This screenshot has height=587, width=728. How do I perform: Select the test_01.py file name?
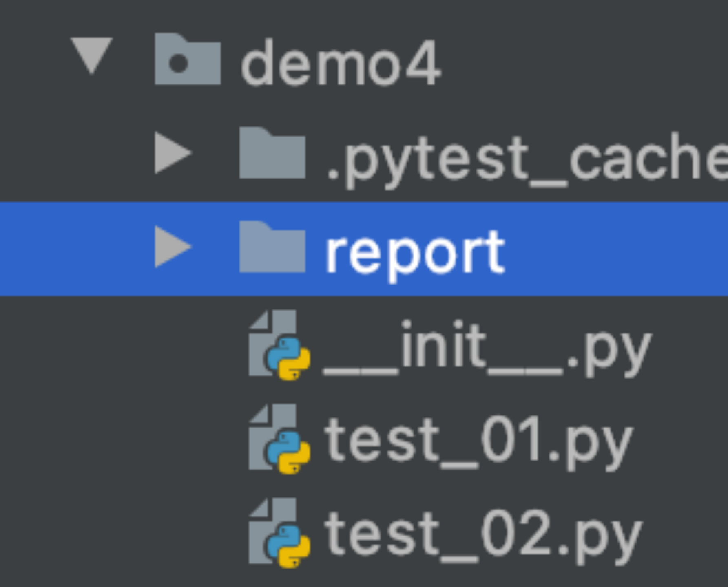pos(478,444)
